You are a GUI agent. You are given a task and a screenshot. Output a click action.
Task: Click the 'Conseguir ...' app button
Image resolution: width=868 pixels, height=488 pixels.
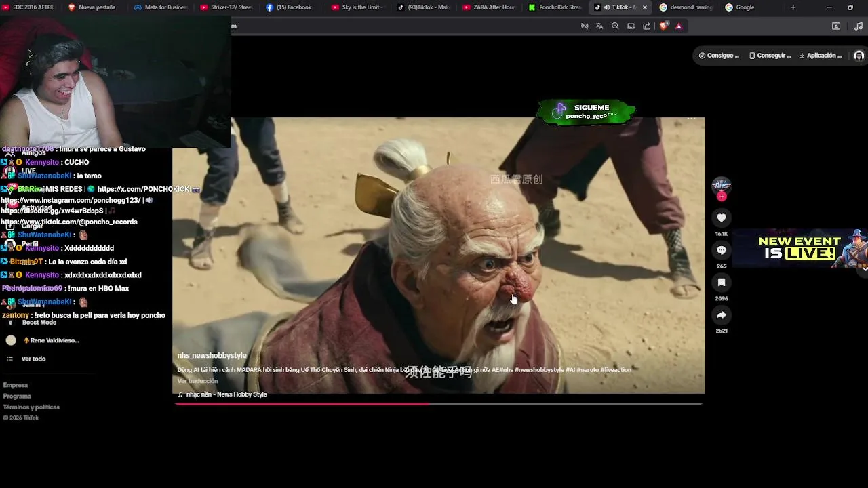(770, 56)
